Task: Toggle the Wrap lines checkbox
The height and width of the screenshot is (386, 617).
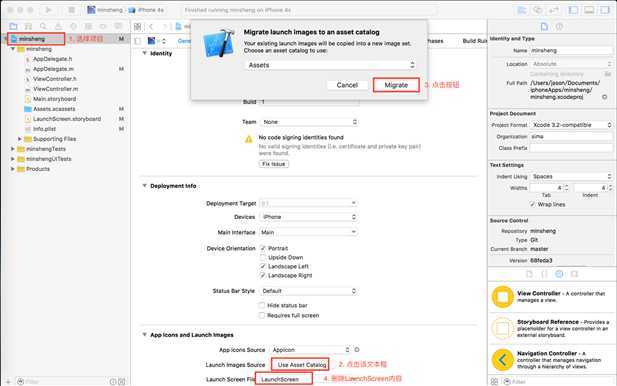Action: pos(532,204)
